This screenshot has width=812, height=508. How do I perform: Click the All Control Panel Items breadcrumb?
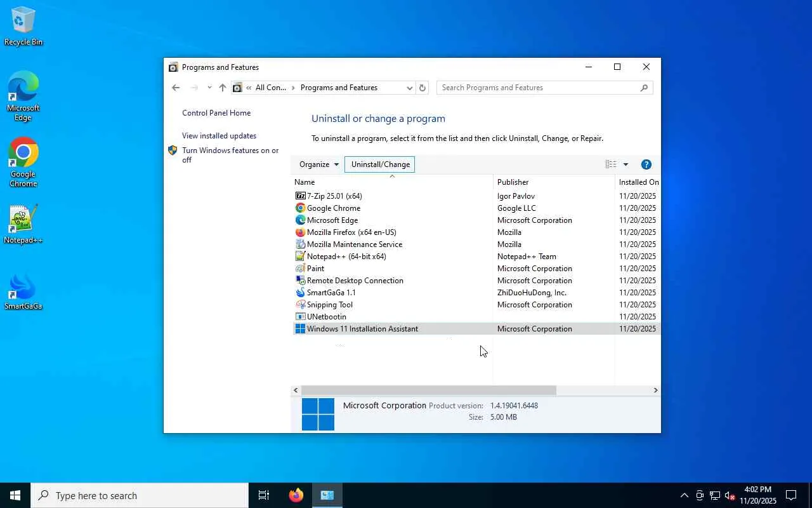tap(271, 88)
